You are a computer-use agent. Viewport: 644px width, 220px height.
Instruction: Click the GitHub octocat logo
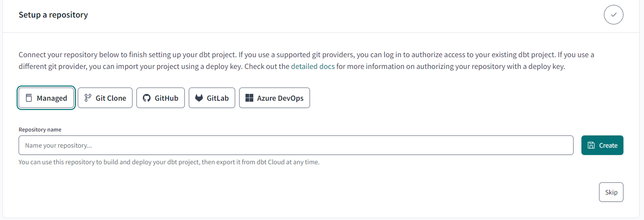click(x=147, y=98)
